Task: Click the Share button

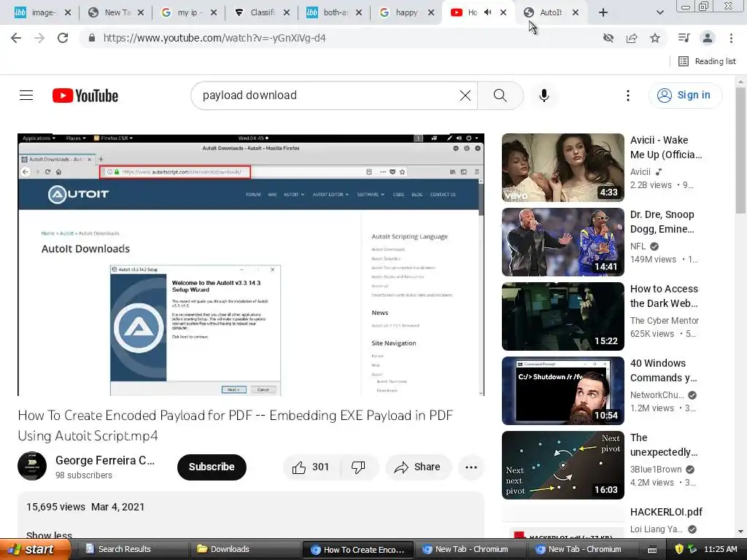Action: [x=417, y=467]
